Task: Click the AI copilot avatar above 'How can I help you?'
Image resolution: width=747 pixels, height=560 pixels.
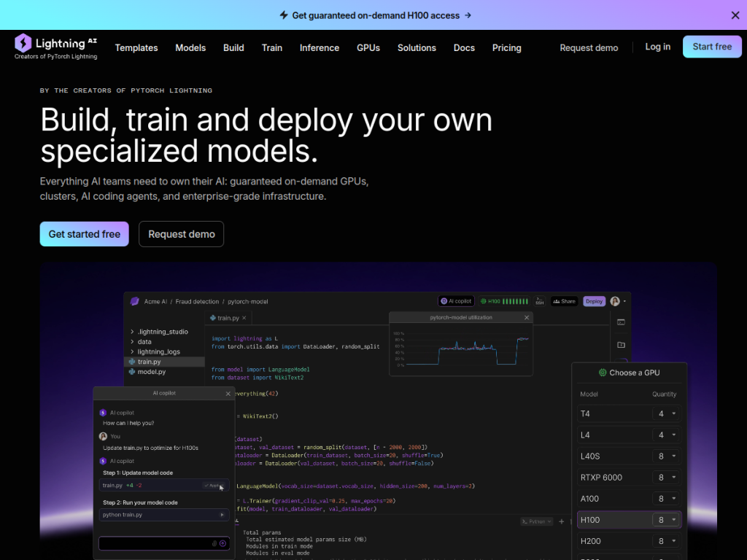Action: click(x=103, y=413)
